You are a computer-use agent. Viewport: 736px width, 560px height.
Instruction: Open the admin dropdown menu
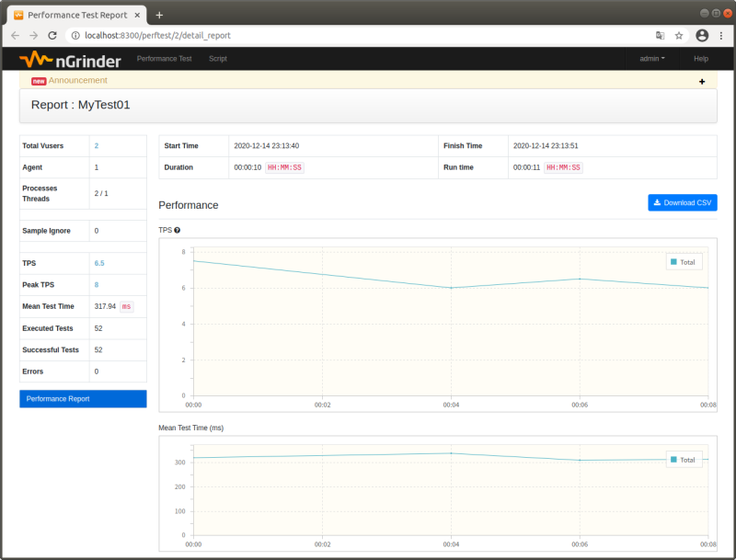[651, 59]
